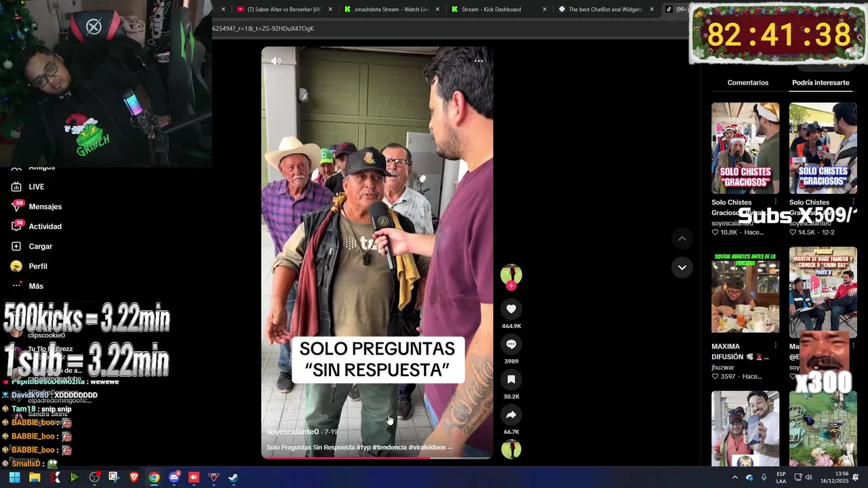Switch to the Podría interesarte tab
Image resolution: width=868 pixels, height=488 pixels.
tap(821, 83)
